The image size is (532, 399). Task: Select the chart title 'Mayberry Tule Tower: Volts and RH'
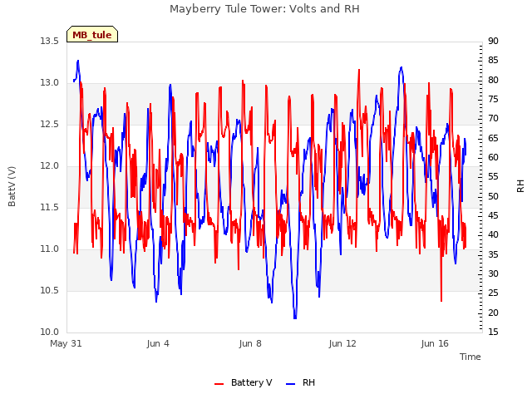(264, 9)
